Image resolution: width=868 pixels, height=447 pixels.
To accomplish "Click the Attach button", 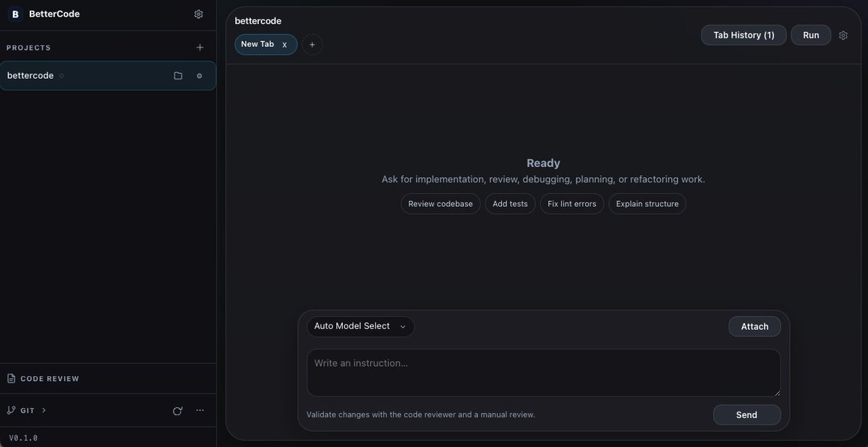I will 754,326.
